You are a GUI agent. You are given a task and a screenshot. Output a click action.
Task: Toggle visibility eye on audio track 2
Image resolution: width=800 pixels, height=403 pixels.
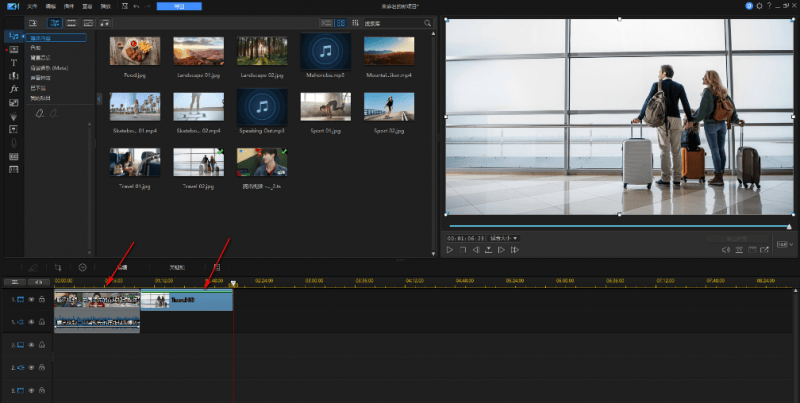click(x=30, y=368)
